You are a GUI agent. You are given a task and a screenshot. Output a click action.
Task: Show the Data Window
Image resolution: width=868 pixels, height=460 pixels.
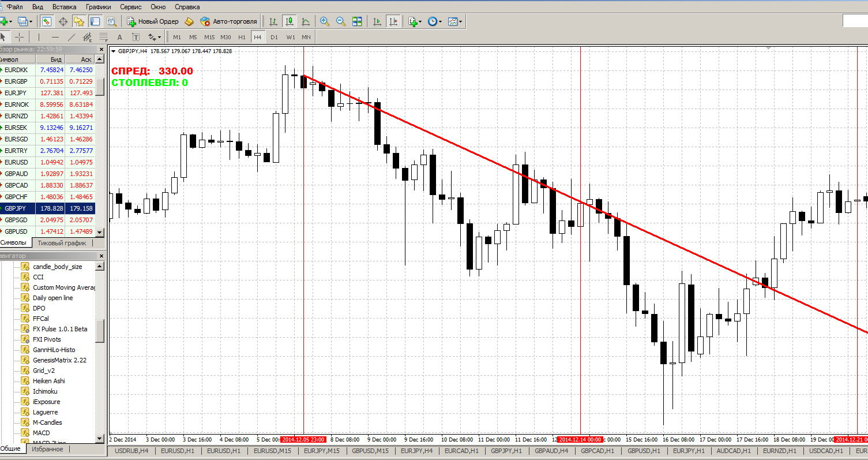coord(63,21)
